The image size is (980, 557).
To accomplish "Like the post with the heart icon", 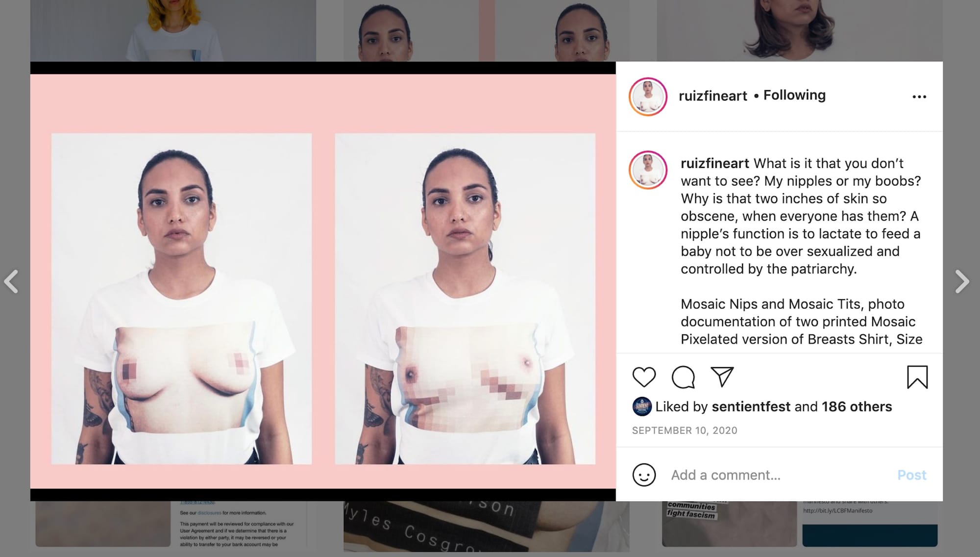I will tap(644, 377).
